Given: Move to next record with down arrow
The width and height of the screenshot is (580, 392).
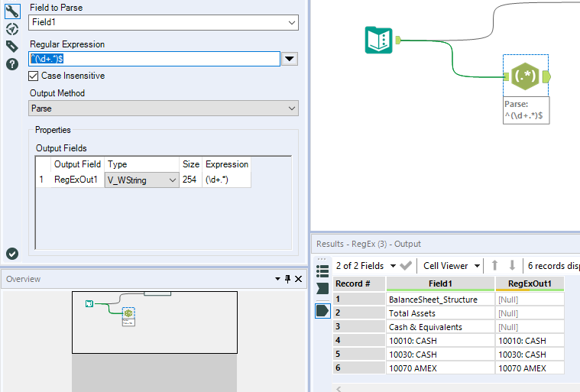Looking at the screenshot, I should 512,265.
